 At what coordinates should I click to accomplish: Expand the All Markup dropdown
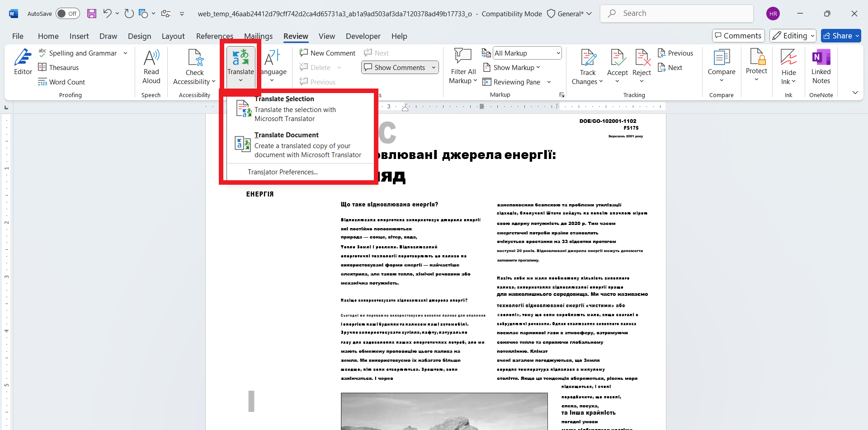point(558,53)
